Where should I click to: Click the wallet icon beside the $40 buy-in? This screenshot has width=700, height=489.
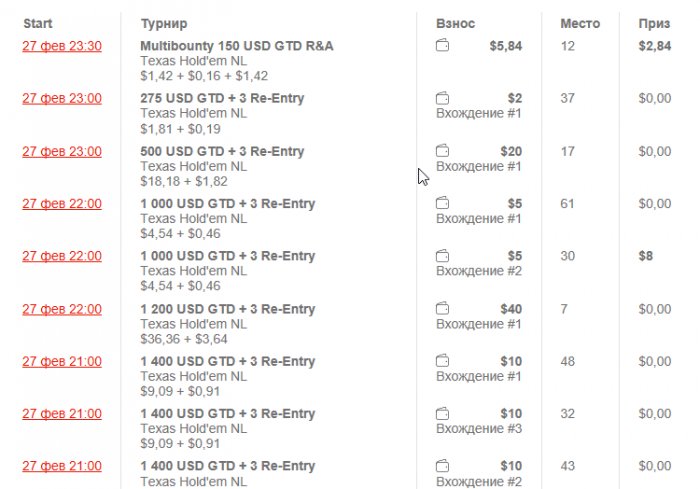point(443,309)
